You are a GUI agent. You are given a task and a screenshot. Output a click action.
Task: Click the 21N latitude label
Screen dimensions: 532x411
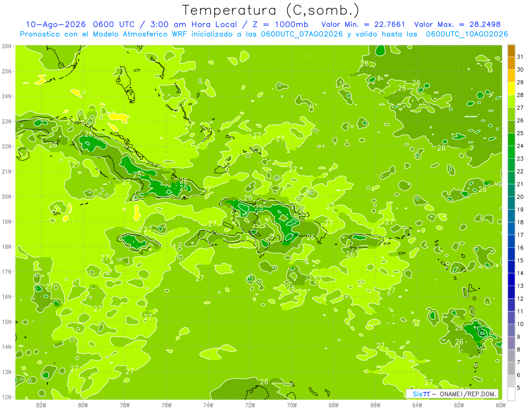point(6,171)
